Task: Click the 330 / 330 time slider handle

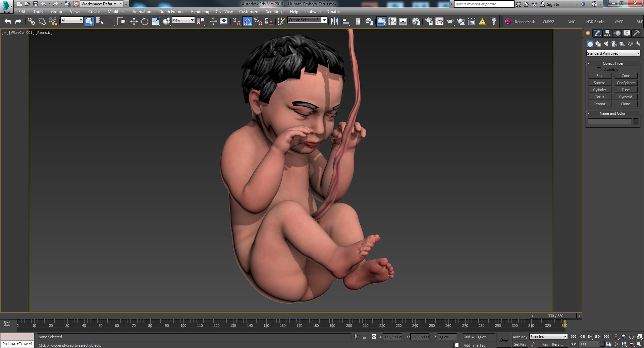Action: tap(555, 316)
